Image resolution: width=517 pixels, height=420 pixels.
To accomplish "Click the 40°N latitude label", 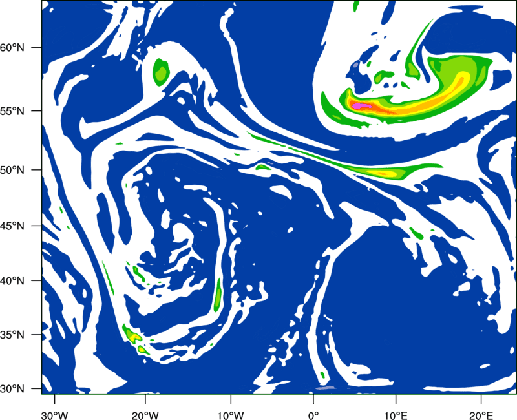I will pyautogui.click(x=12, y=281).
